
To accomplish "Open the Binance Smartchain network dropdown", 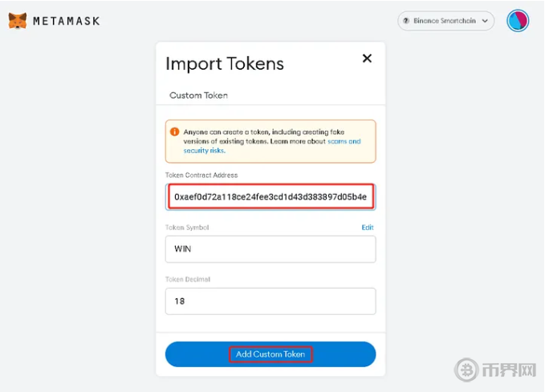I will (x=445, y=21).
